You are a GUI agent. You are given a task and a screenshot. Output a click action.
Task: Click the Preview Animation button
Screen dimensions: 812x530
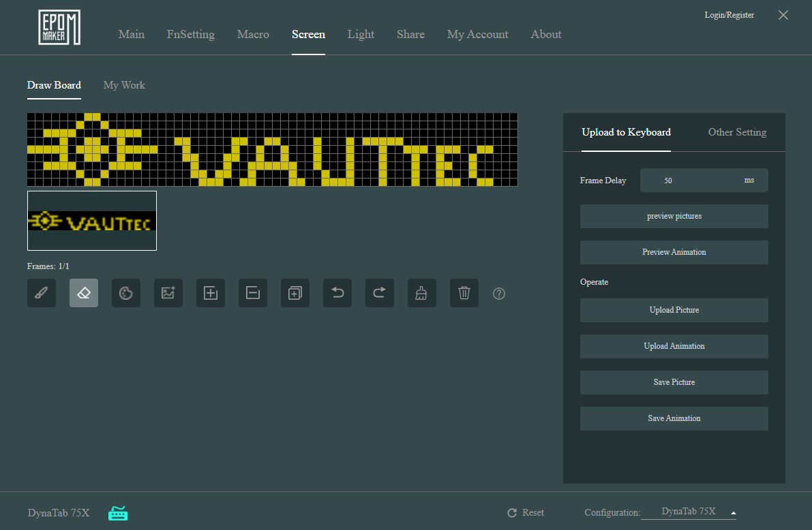674,252
